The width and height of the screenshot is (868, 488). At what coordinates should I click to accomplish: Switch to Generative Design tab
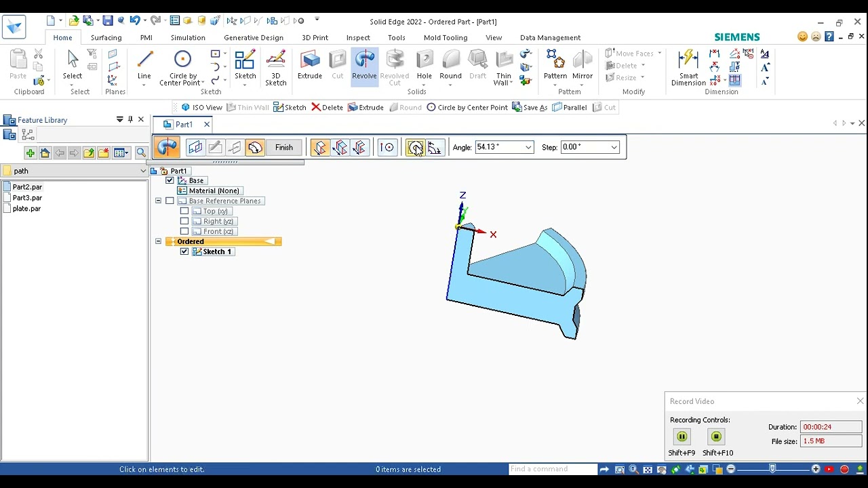[254, 38]
